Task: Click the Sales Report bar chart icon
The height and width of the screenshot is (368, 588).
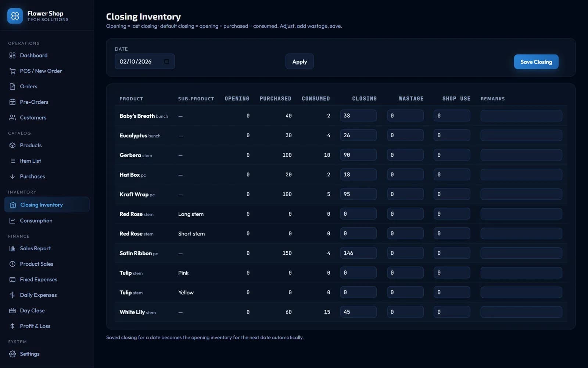Action: pos(12,248)
